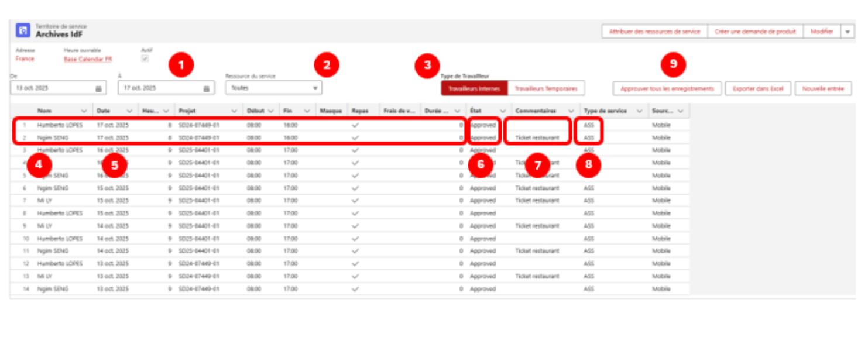868x344 pixels.
Task: Click Approuver tous les enregistrements button
Action: click(x=667, y=88)
